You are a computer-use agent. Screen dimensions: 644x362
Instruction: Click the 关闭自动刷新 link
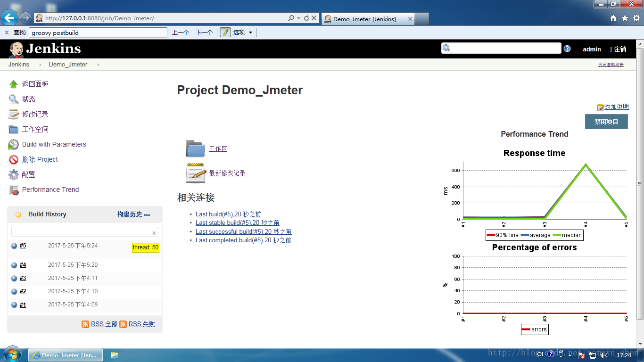[x=611, y=65]
